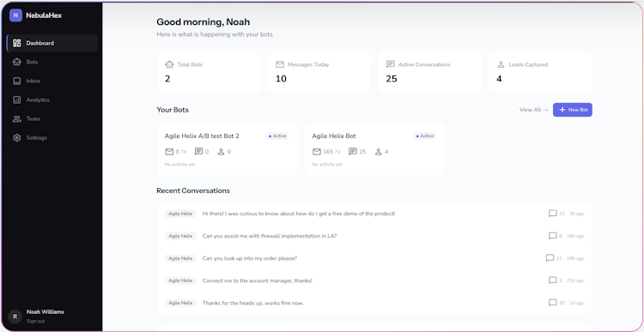Click the Noah Williams user name

[46, 312]
